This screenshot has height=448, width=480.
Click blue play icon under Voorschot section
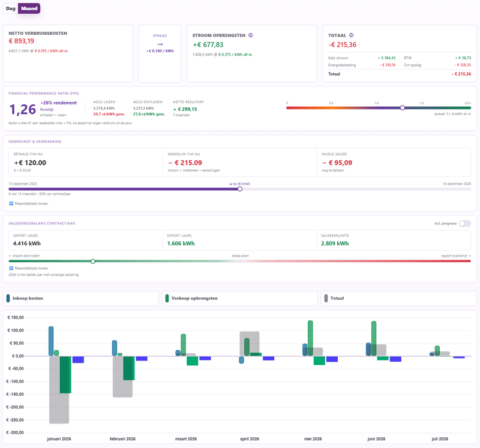pos(11,203)
